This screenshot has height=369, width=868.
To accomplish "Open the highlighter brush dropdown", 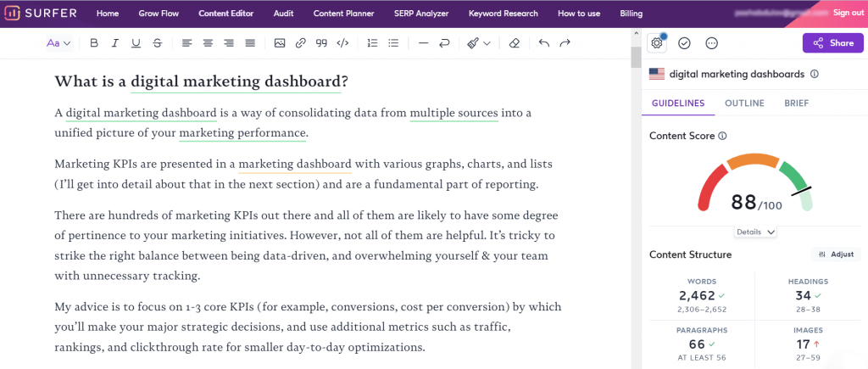I will tap(479, 43).
